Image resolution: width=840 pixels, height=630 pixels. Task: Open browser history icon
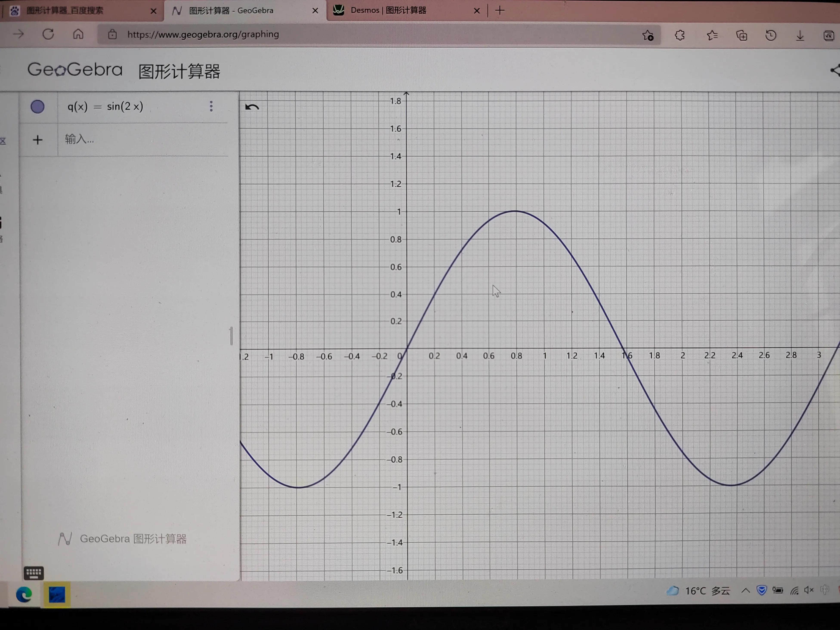[771, 35]
